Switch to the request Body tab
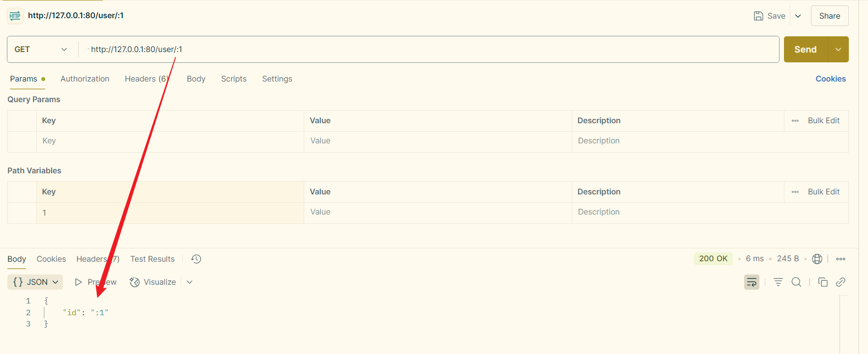 (x=196, y=79)
